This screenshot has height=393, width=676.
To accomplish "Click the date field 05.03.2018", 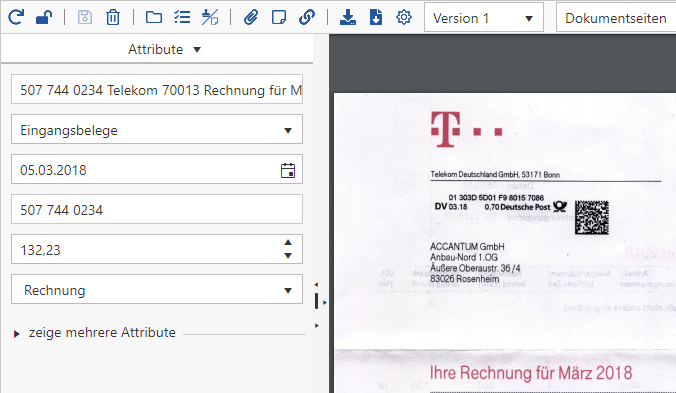I will (x=157, y=169).
